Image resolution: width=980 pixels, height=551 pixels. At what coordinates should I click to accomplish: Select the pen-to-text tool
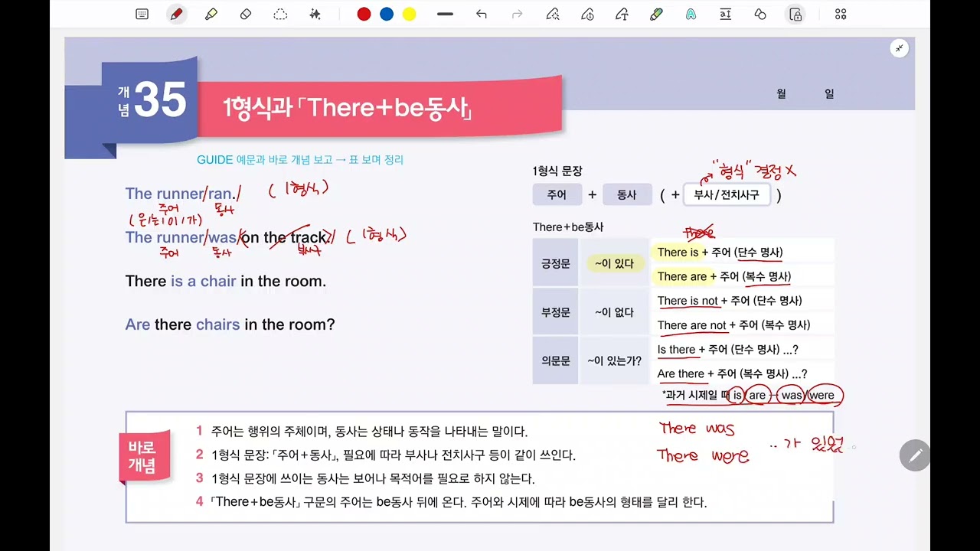coord(622,14)
